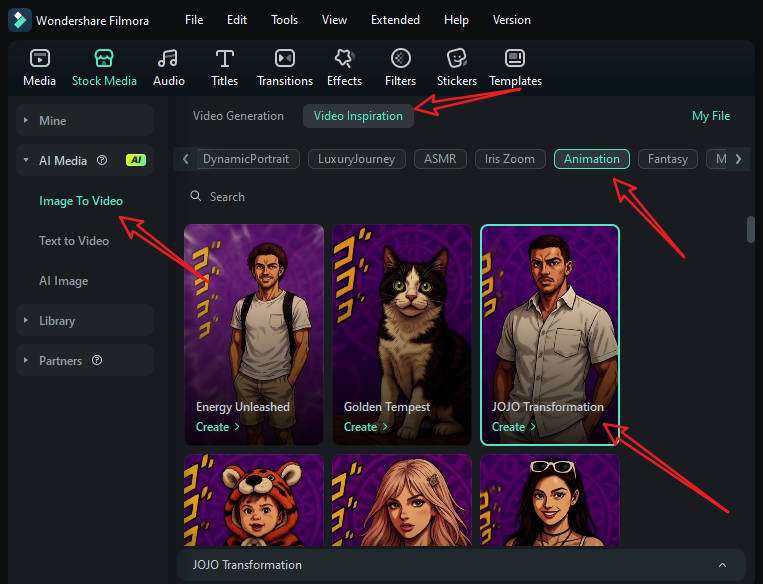Open the Stickers panel icon
Image resolution: width=763 pixels, height=584 pixels.
456,58
